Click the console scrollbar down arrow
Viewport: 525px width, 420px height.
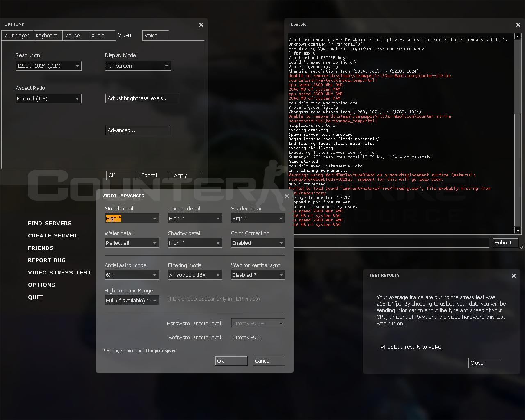[x=518, y=230]
